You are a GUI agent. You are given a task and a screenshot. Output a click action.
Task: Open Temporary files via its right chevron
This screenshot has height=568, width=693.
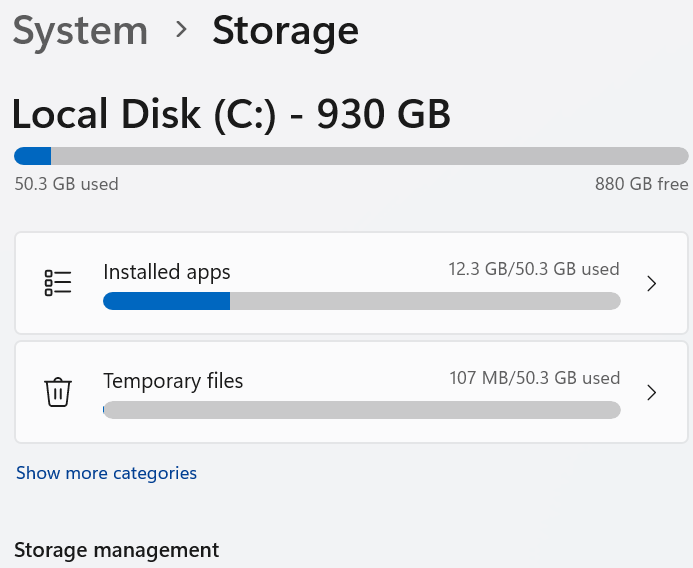point(651,392)
